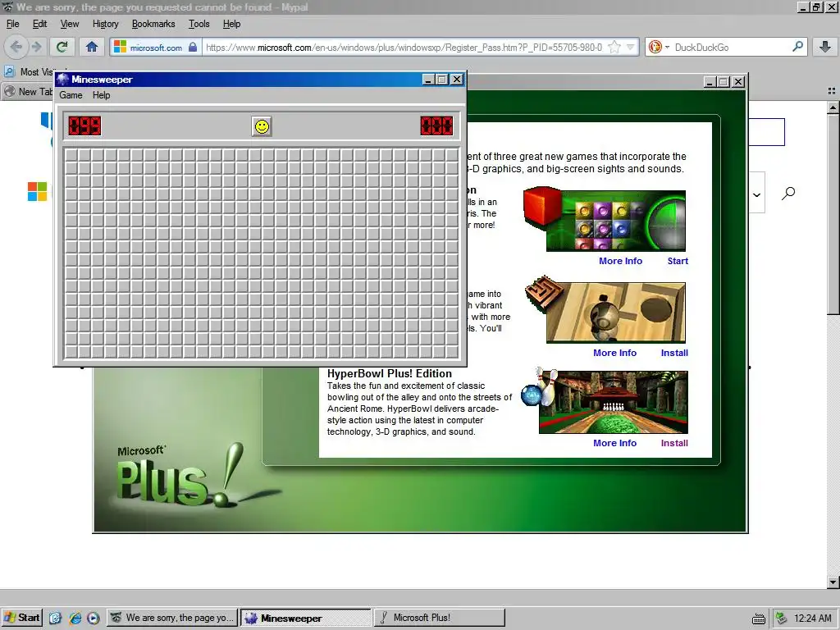The width and height of the screenshot is (840, 630).
Task: Open the History menu in Mypal
Action: click(106, 24)
